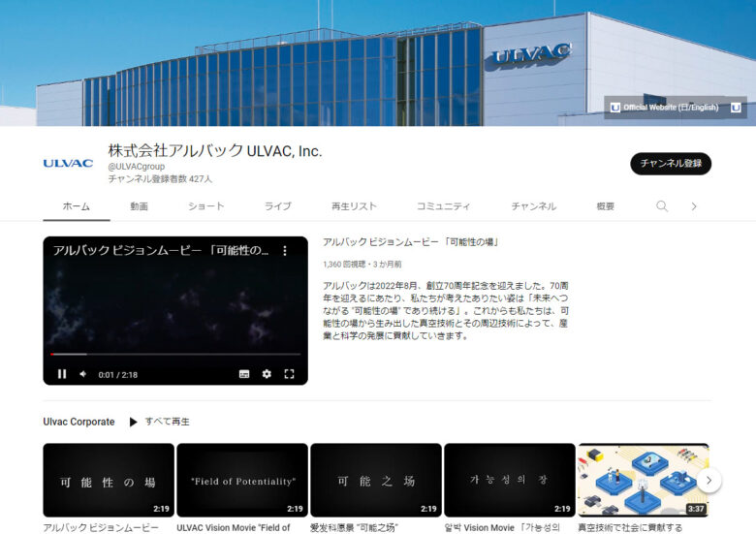
Task: Open the 再生リスト tab
Action: click(x=354, y=206)
